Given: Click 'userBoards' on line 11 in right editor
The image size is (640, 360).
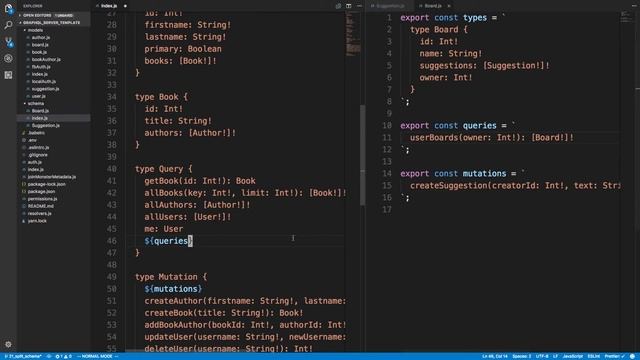Looking at the screenshot, I should pos(434,138).
